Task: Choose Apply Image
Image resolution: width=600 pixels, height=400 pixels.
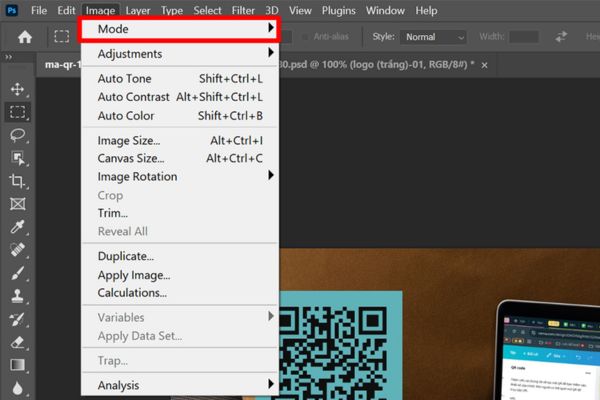Action: click(179, 275)
